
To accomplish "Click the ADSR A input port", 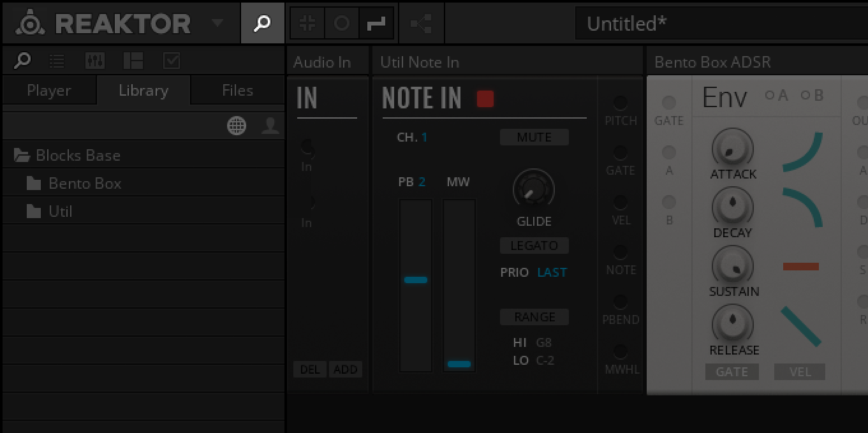I will 669,152.
